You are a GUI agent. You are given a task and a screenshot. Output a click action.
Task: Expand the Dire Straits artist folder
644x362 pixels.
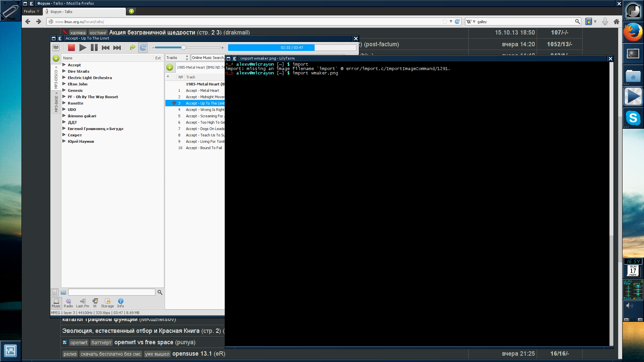coord(64,71)
